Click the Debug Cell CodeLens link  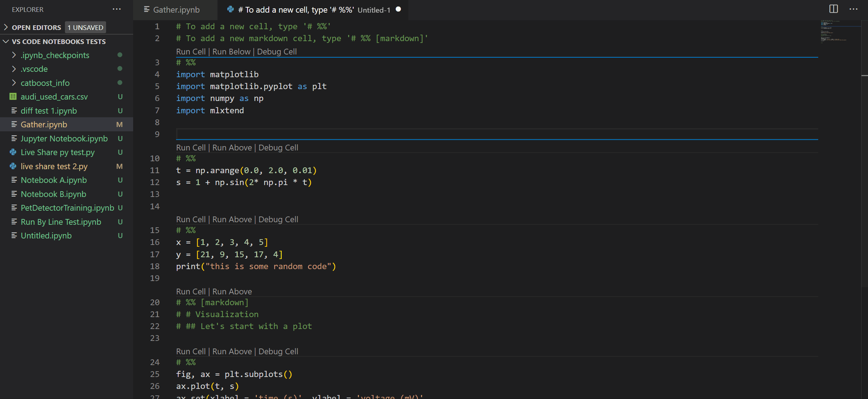[277, 52]
